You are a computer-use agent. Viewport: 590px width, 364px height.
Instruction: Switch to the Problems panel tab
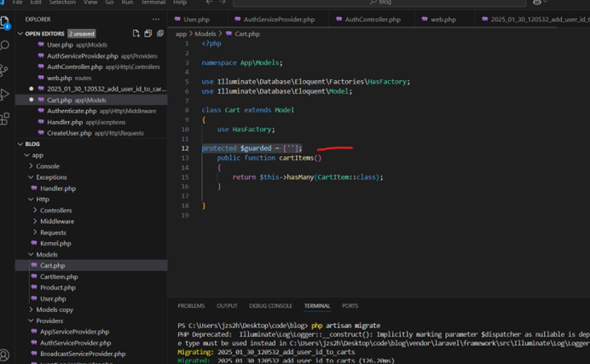tap(191, 306)
